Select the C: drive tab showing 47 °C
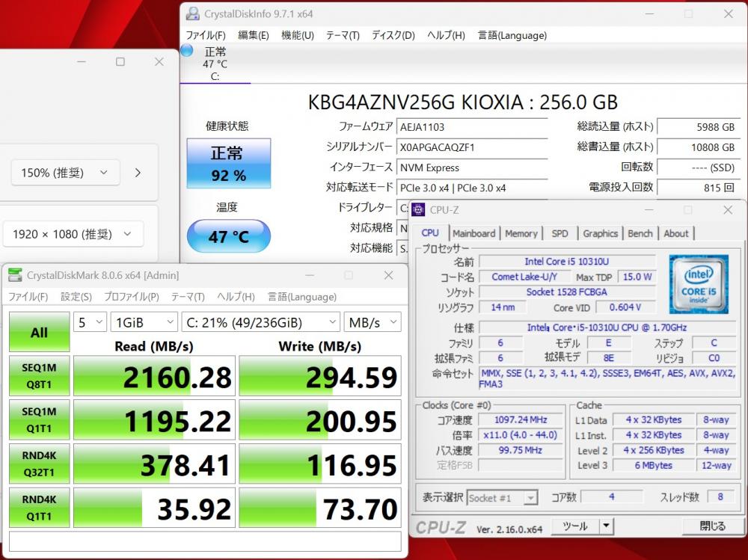Viewport: 748px width, 560px height. click(x=215, y=64)
